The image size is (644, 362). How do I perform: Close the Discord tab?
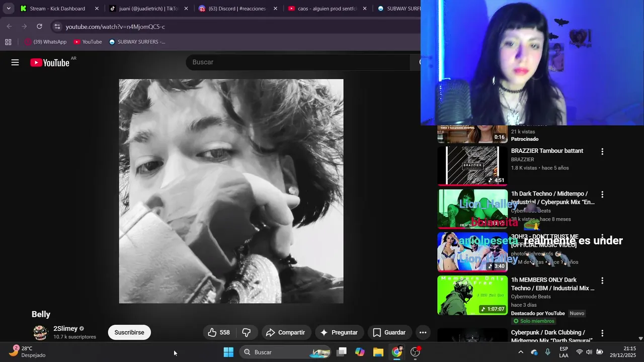(x=275, y=9)
